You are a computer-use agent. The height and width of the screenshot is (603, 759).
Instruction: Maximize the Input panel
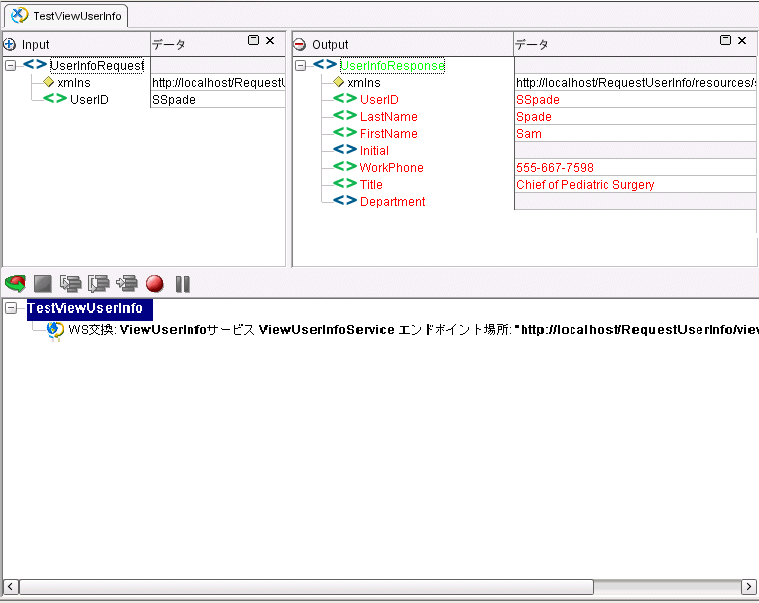[253, 40]
